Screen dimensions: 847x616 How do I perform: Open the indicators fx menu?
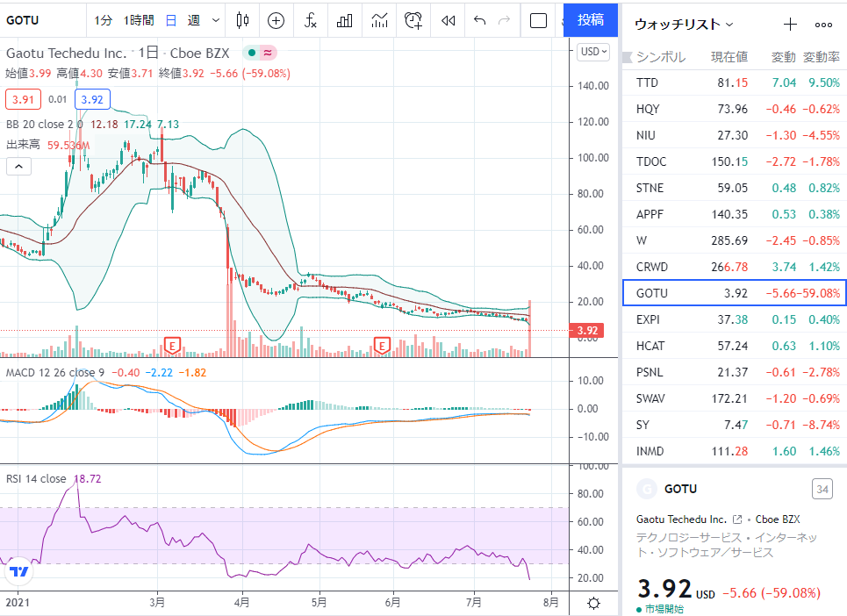click(310, 20)
